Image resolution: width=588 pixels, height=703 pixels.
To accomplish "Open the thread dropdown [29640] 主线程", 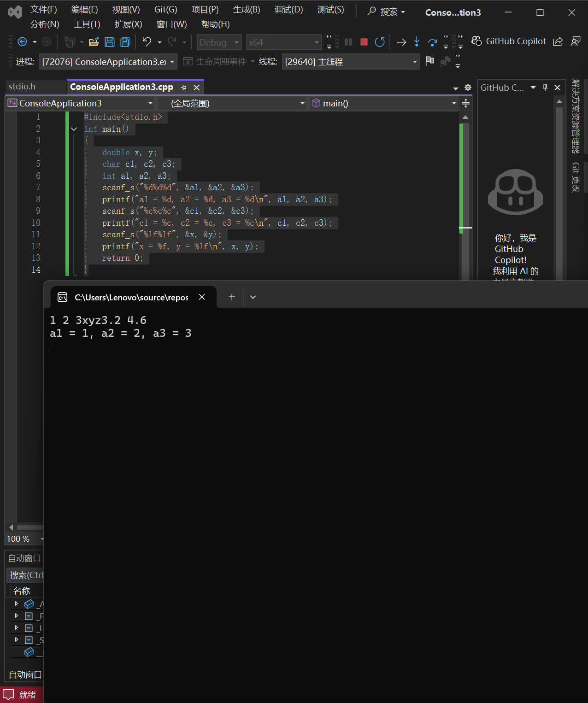I will pyautogui.click(x=351, y=61).
